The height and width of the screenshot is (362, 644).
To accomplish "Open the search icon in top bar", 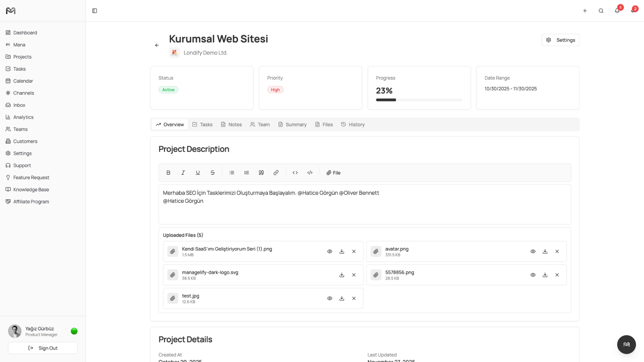I will click(x=601, y=11).
